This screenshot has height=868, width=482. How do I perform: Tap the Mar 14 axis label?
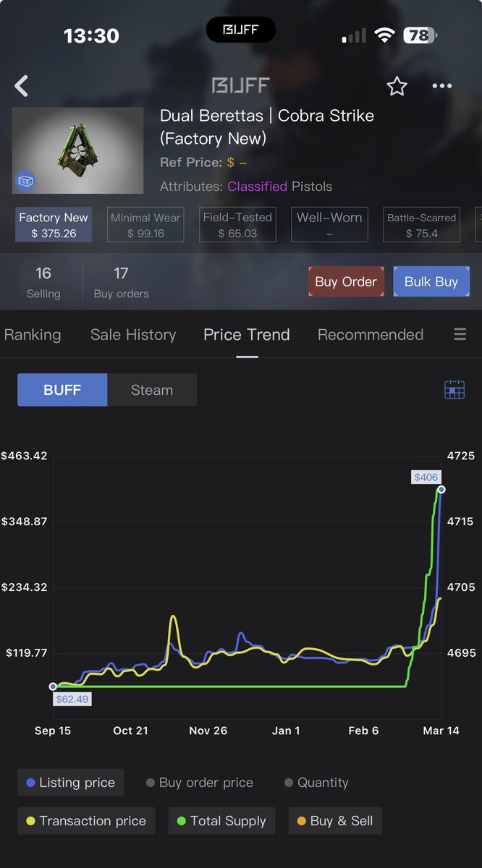point(441,731)
